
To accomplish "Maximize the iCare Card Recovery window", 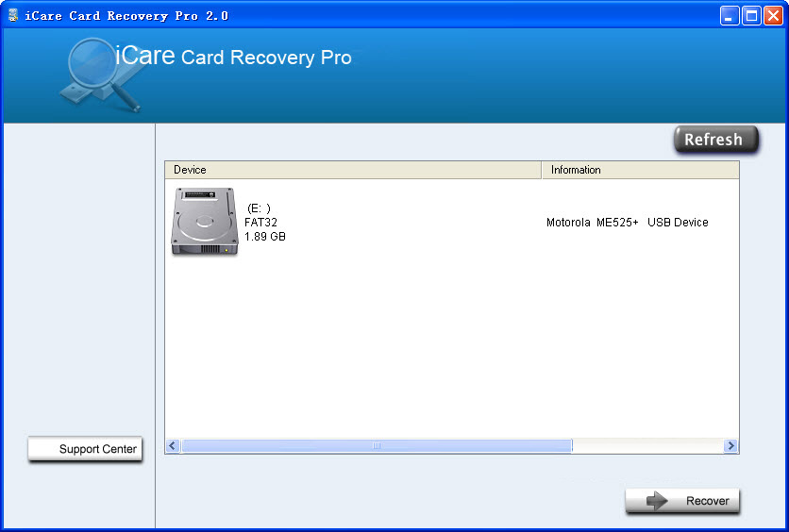I will (751, 15).
